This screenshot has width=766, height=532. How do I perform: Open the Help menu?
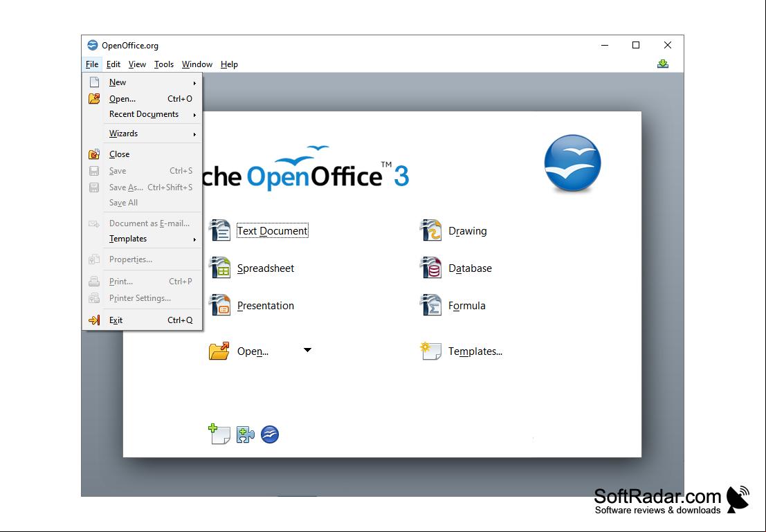coord(229,64)
